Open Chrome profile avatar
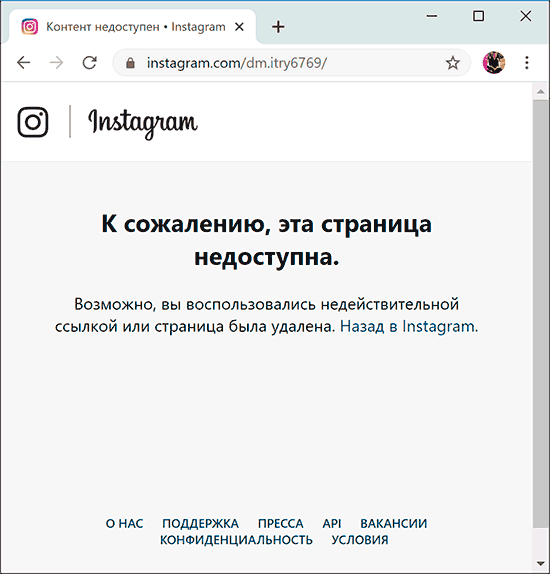The height and width of the screenshot is (574, 550). (494, 63)
